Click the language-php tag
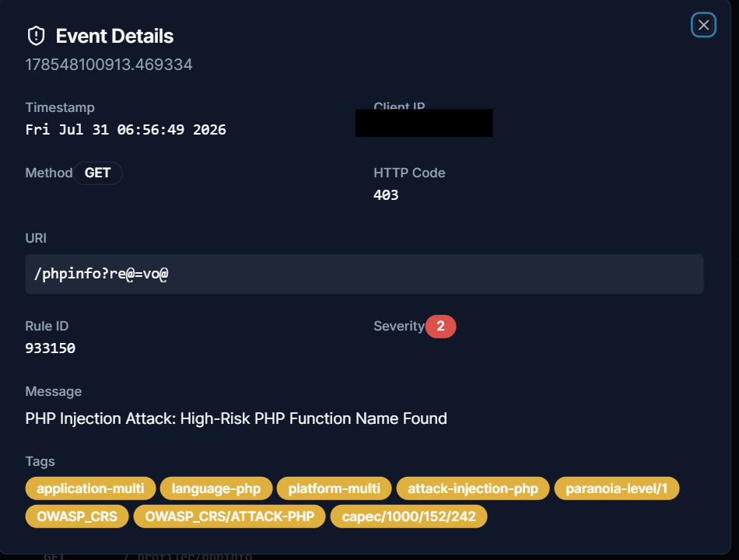The height and width of the screenshot is (560, 739). 216,488
